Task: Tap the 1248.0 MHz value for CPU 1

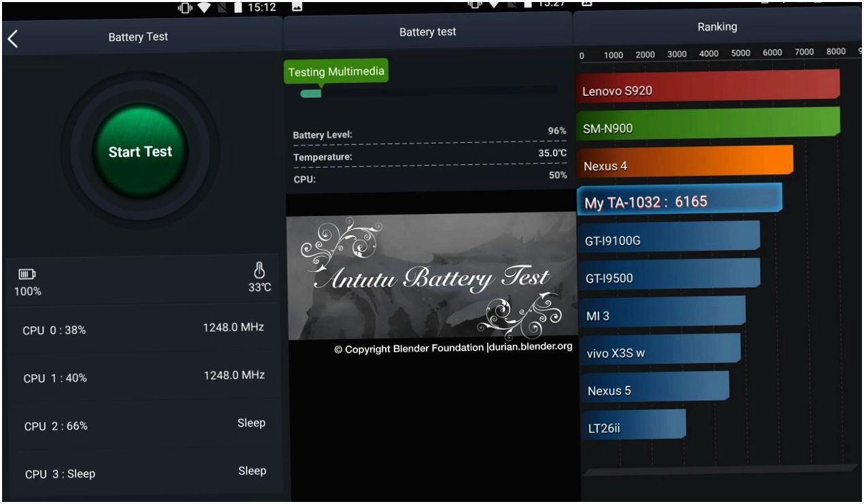Action: [x=234, y=375]
